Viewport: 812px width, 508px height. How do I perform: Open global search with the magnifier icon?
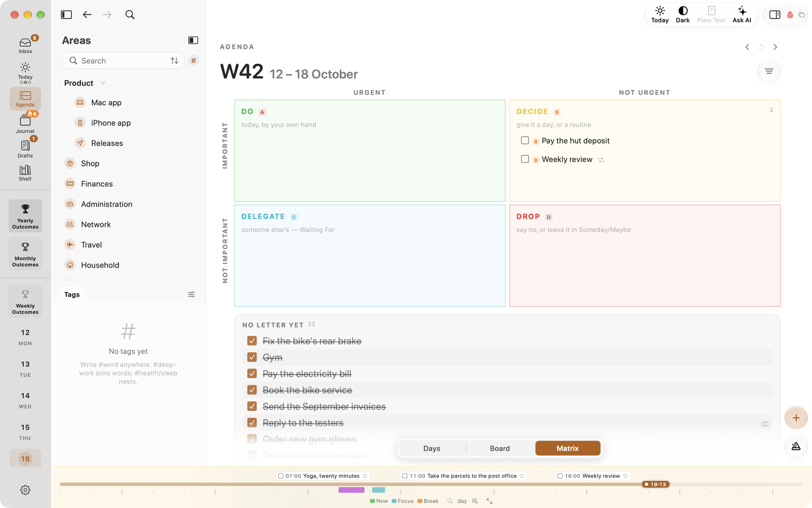tap(130, 15)
